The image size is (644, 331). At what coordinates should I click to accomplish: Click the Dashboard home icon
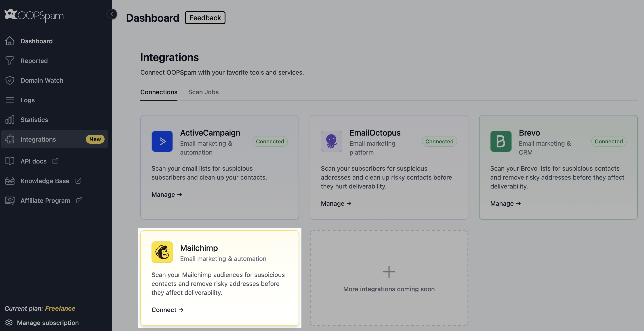pyautogui.click(x=10, y=41)
